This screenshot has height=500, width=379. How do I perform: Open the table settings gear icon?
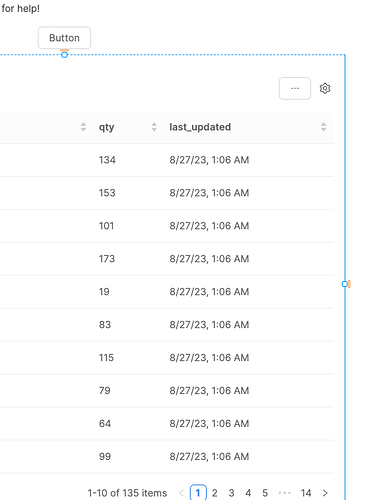(x=325, y=88)
